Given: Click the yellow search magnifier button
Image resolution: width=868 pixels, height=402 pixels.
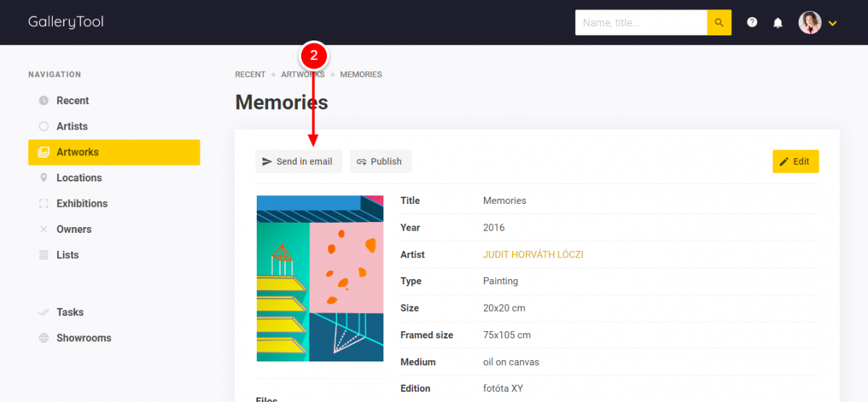Looking at the screenshot, I should (719, 22).
